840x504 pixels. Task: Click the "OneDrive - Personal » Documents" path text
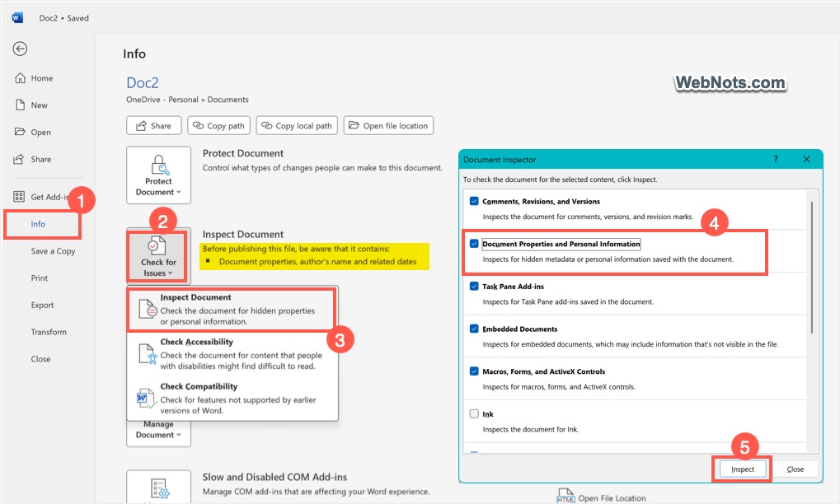pos(187,100)
